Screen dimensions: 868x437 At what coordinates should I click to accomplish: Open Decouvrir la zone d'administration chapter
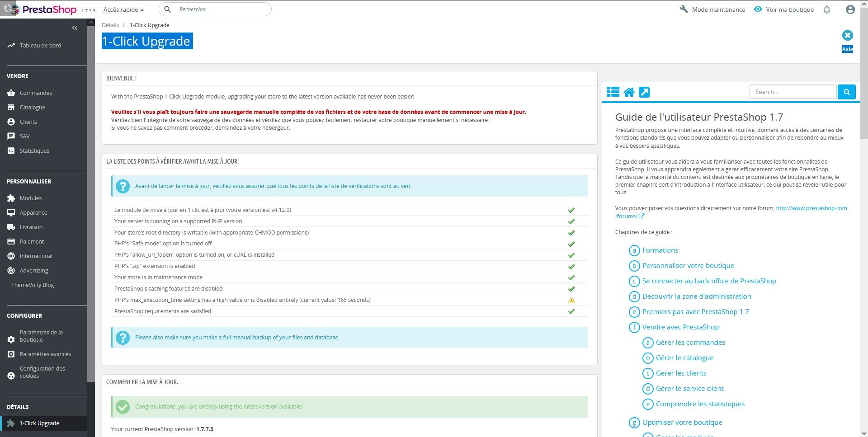pyautogui.click(x=697, y=296)
